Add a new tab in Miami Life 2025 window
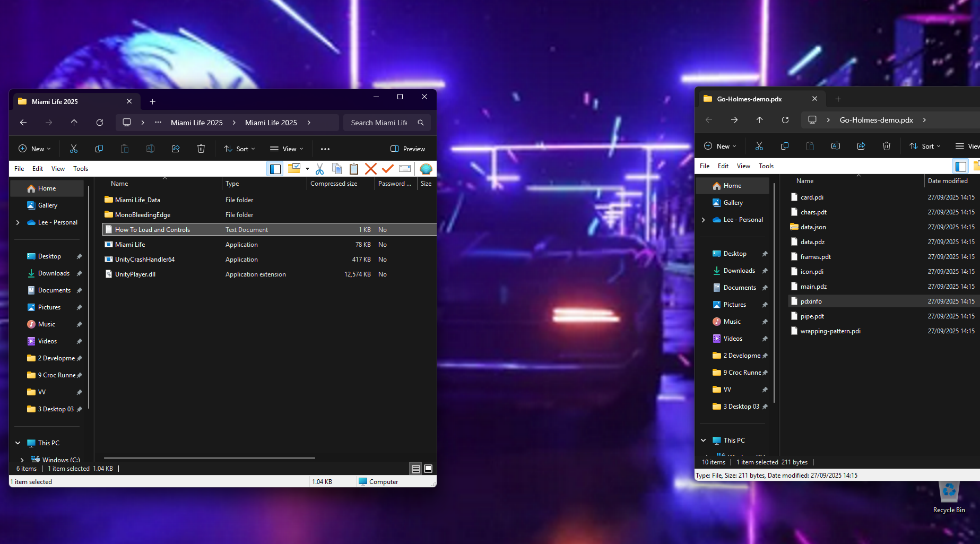Screen dimensions: 980x544 (x=153, y=101)
